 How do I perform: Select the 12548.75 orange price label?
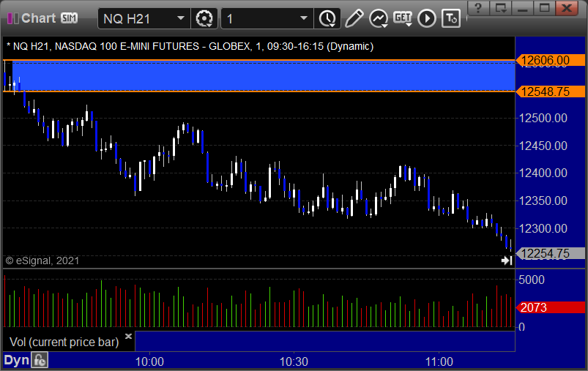click(x=550, y=91)
